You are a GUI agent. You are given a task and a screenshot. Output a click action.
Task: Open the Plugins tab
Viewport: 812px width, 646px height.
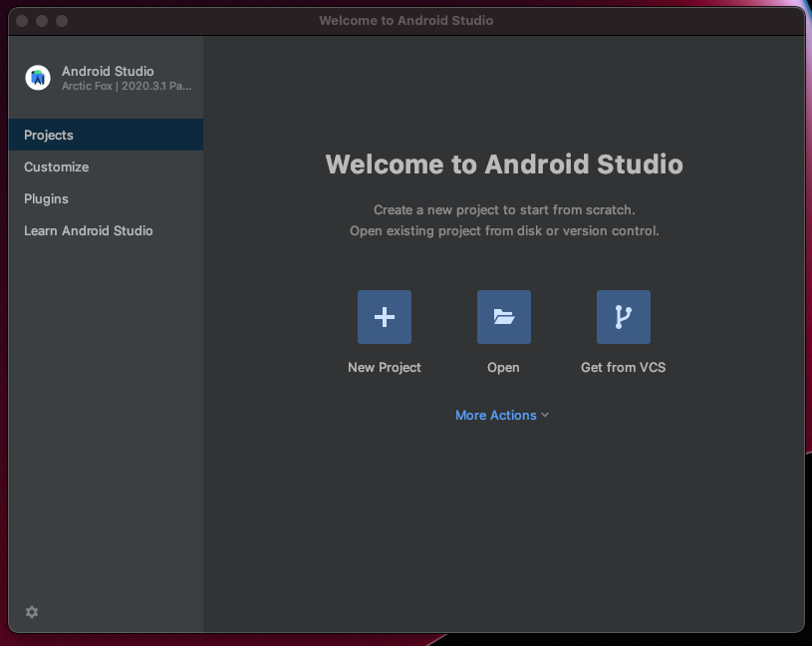point(106,199)
